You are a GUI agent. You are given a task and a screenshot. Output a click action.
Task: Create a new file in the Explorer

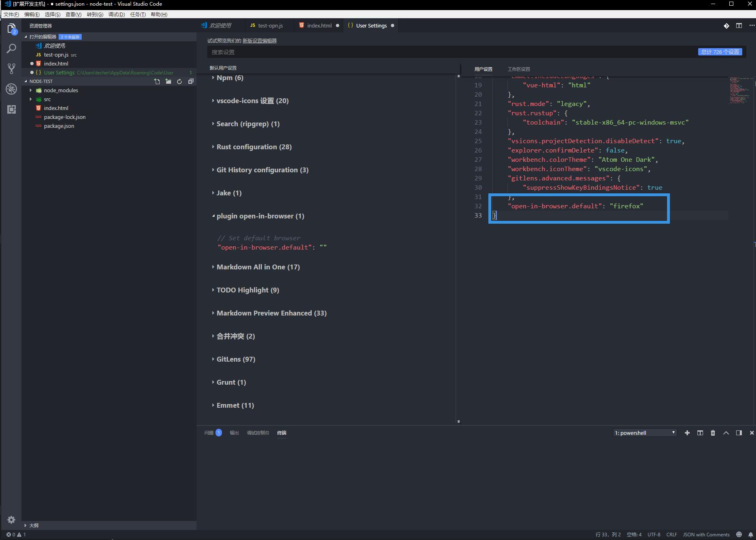click(x=157, y=81)
